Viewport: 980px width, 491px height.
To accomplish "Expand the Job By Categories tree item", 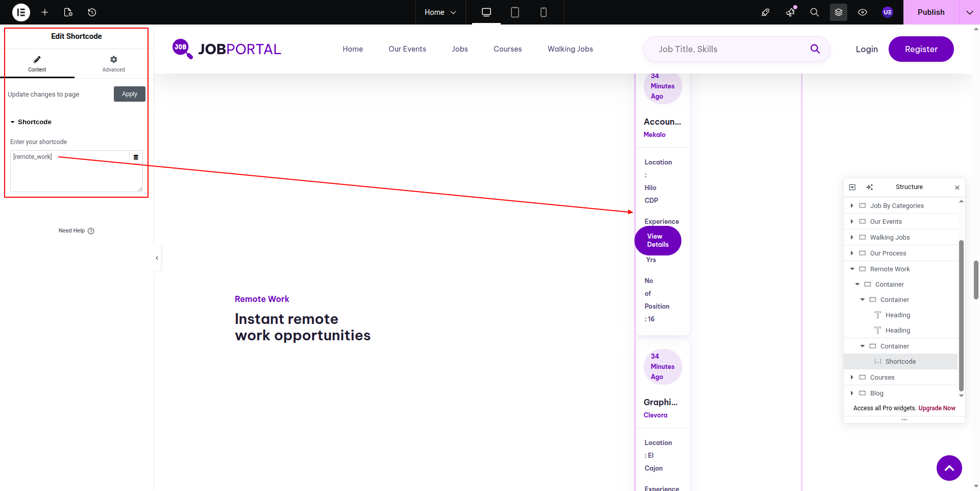I will point(852,206).
